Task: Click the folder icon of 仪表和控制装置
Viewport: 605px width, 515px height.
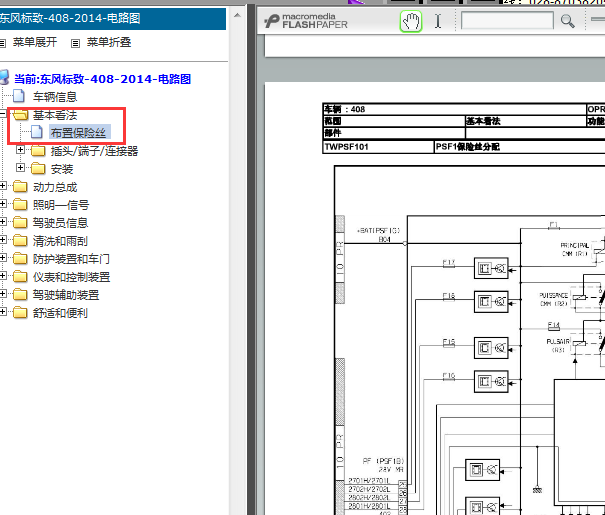Action: click(x=20, y=277)
